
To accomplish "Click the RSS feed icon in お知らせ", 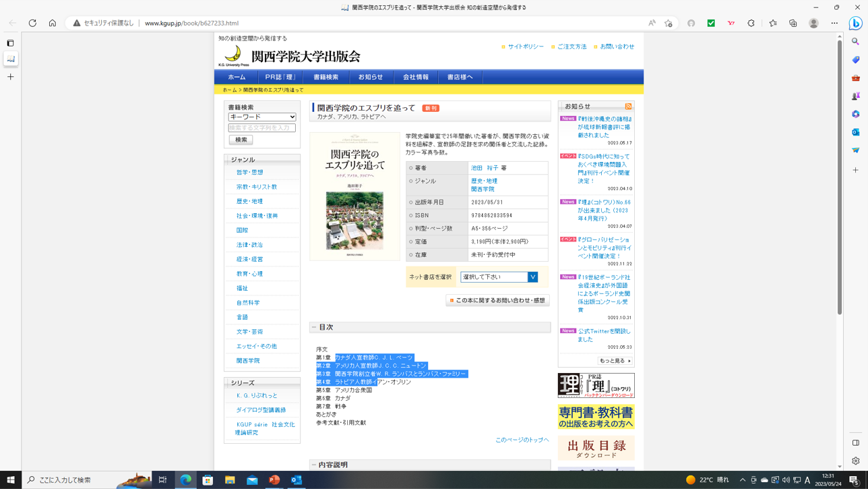I will [628, 107].
